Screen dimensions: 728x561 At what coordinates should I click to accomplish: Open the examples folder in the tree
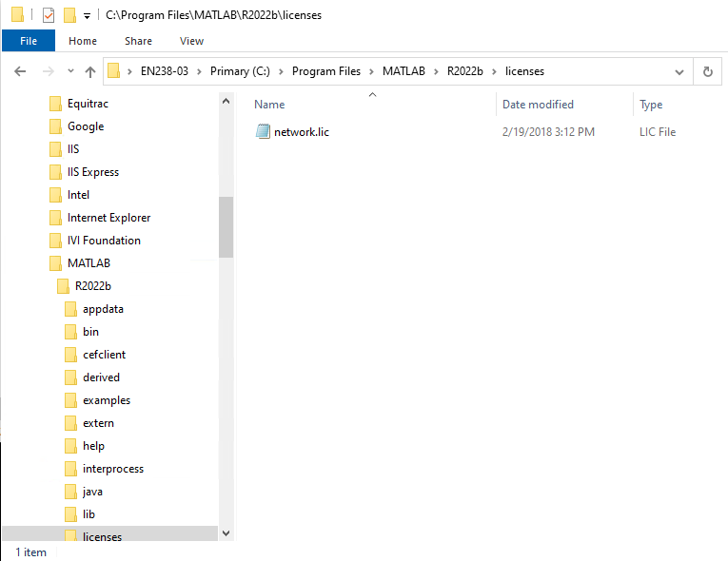(x=107, y=400)
